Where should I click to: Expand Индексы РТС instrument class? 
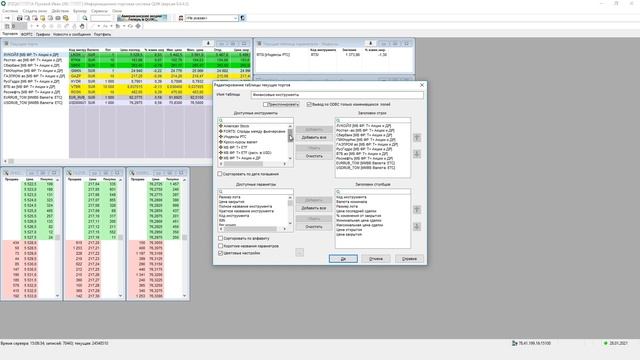point(221,137)
